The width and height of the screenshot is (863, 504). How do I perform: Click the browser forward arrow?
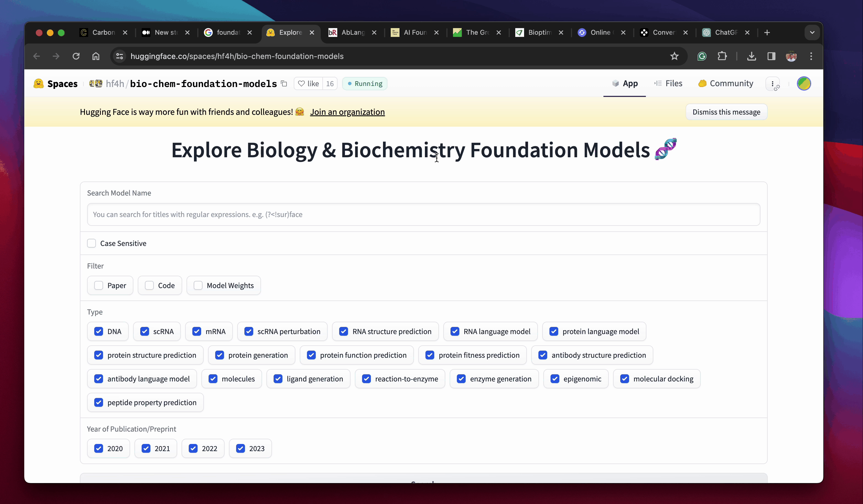click(x=56, y=56)
